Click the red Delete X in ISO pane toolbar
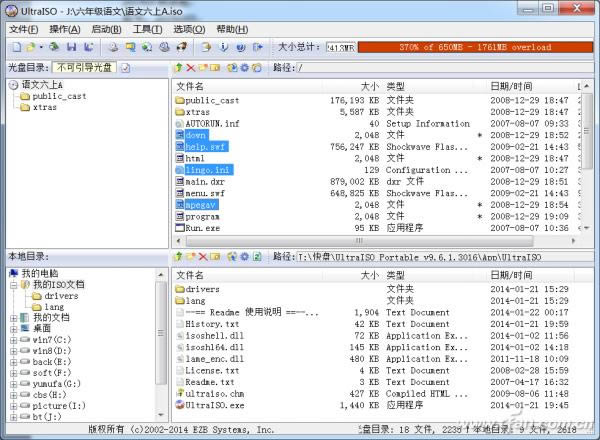 (191, 68)
